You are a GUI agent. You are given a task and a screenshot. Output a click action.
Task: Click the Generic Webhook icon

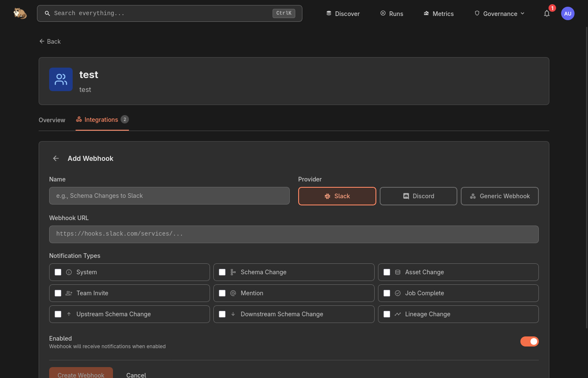[x=473, y=196]
